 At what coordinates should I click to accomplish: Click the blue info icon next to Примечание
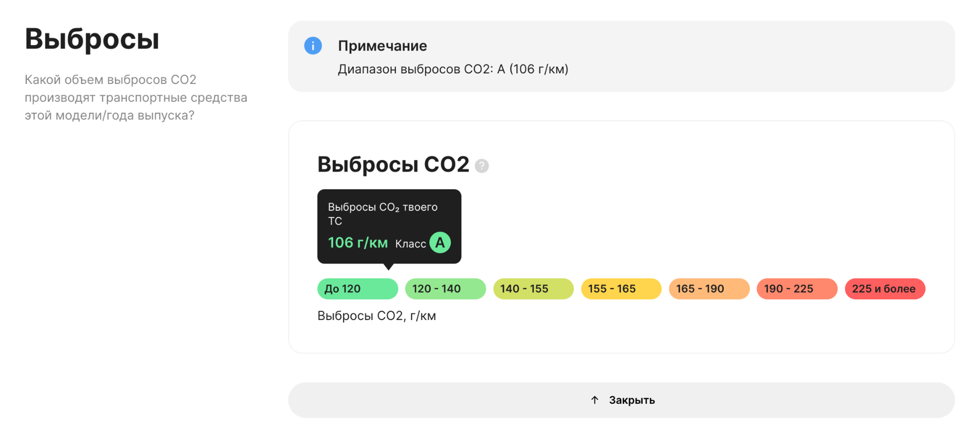pyautogui.click(x=313, y=46)
